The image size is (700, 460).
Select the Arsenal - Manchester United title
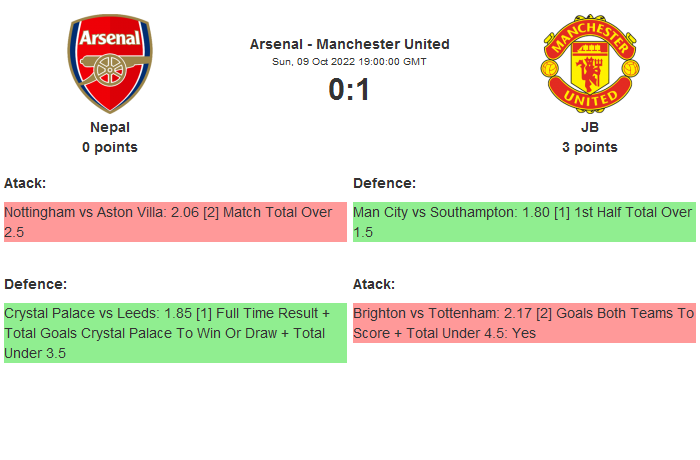click(x=349, y=44)
